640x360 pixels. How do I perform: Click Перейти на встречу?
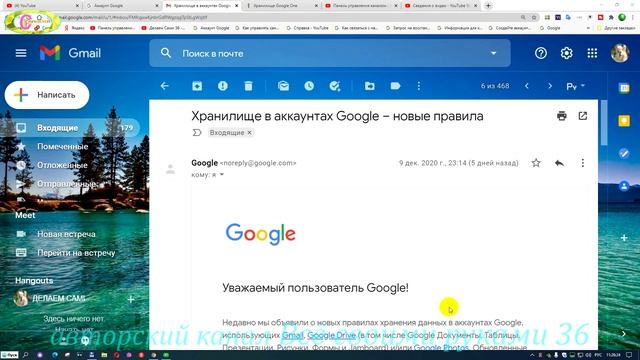pyautogui.click(x=76, y=253)
